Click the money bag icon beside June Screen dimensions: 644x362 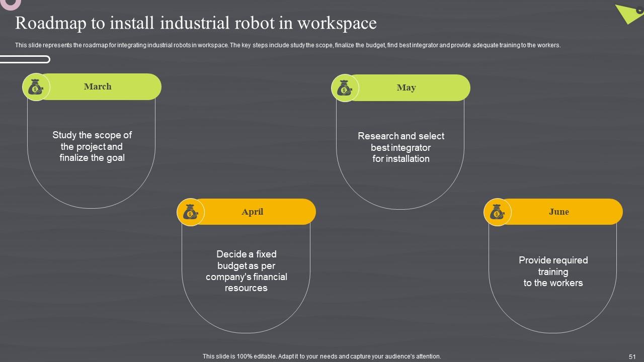pyautogui.click(x=497, y=212)
